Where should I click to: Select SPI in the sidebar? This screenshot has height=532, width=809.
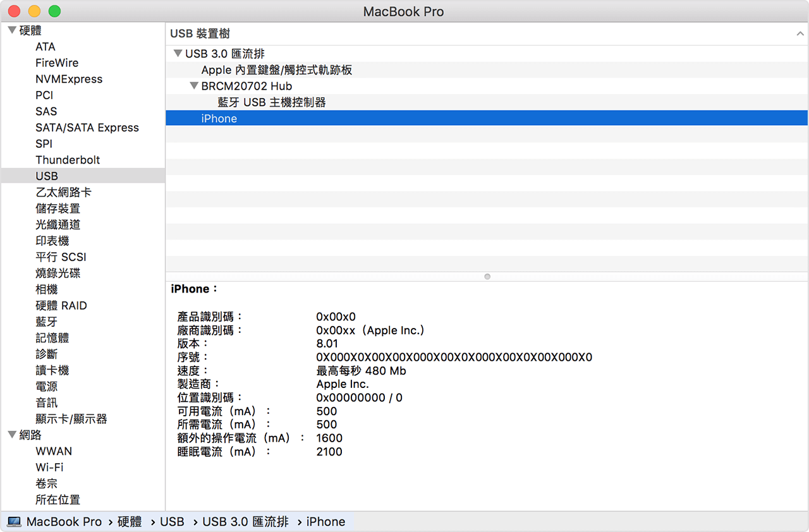coord(44,143)
